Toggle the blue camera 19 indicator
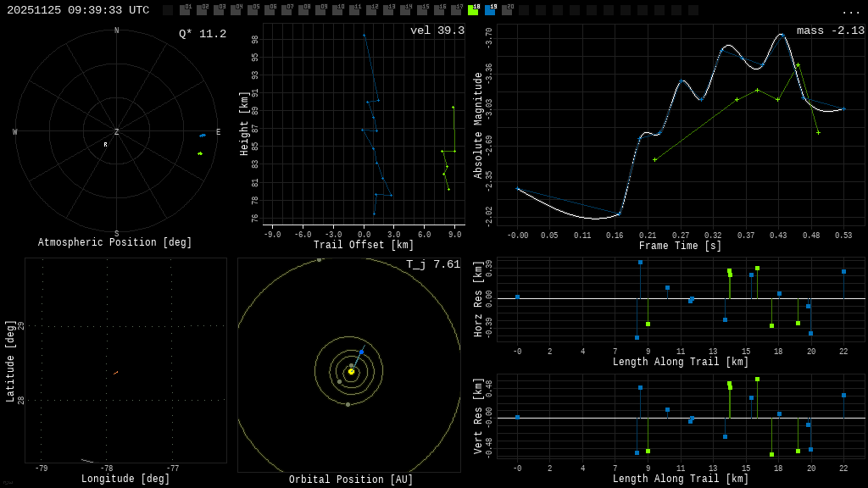 pos(490,10)
